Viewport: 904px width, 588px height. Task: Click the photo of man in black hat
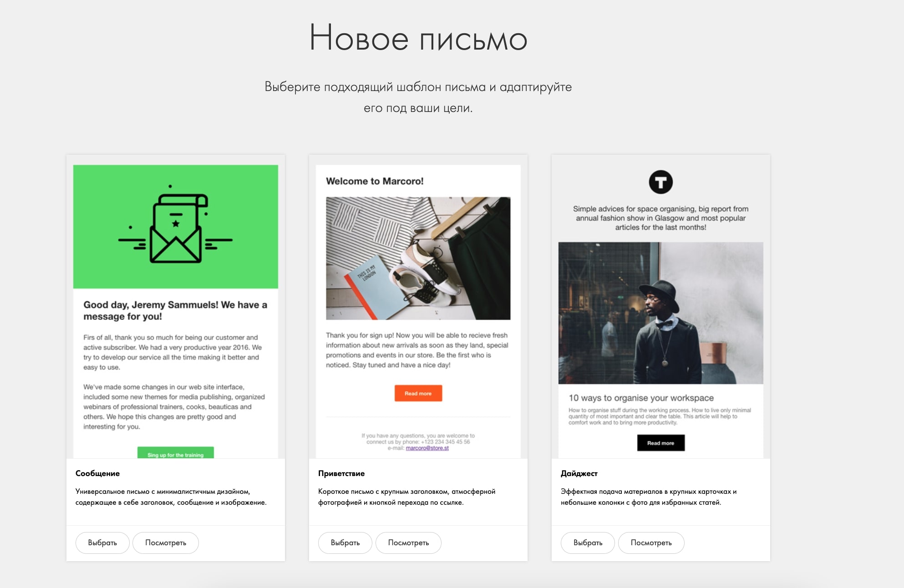tap(660, 313)
